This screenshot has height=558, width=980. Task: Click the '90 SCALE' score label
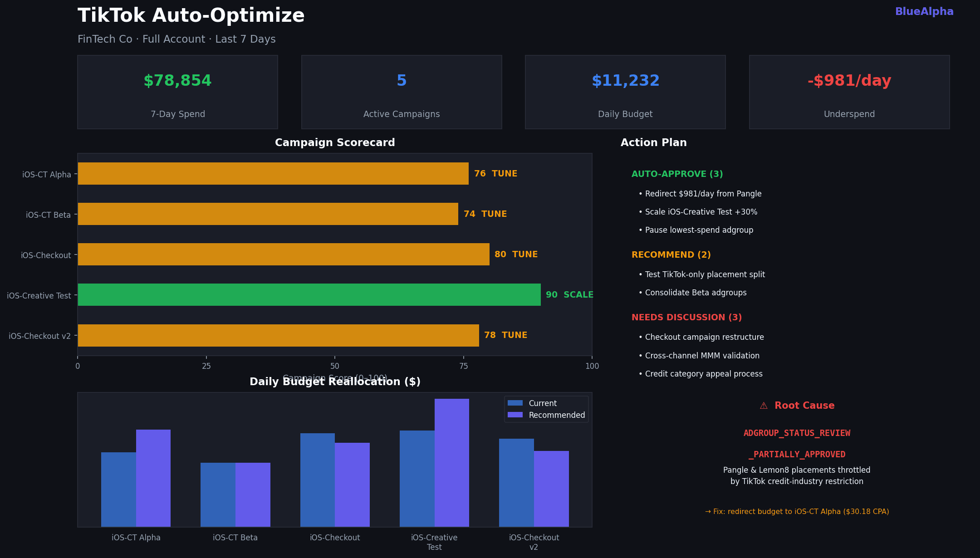pyautogui.click(x=569, y=295)
